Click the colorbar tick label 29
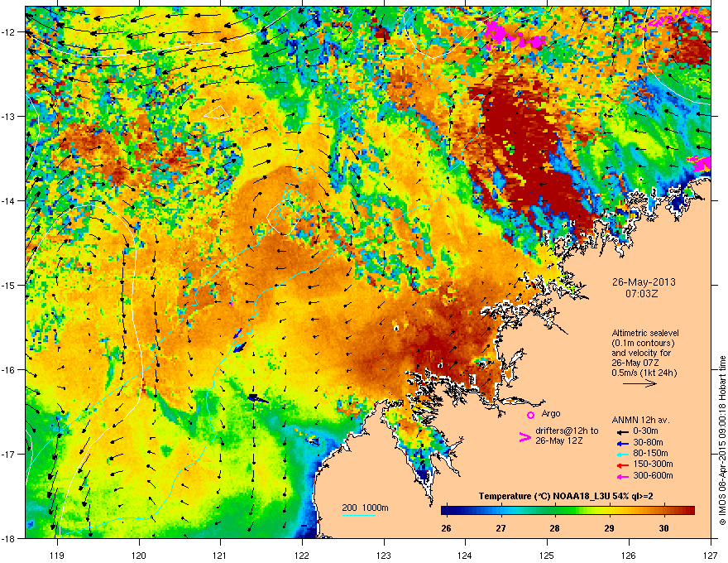The image size is (728, 563). point(609,528)
